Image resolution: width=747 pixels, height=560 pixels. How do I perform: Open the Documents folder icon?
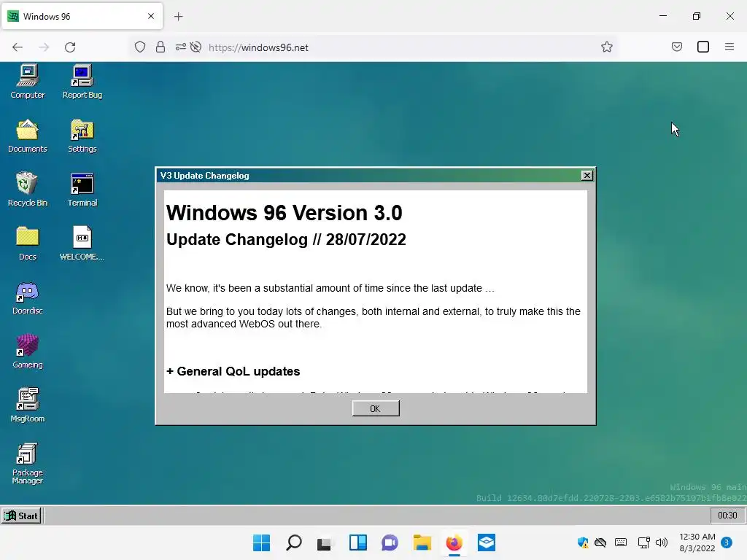tap(28, 136)
